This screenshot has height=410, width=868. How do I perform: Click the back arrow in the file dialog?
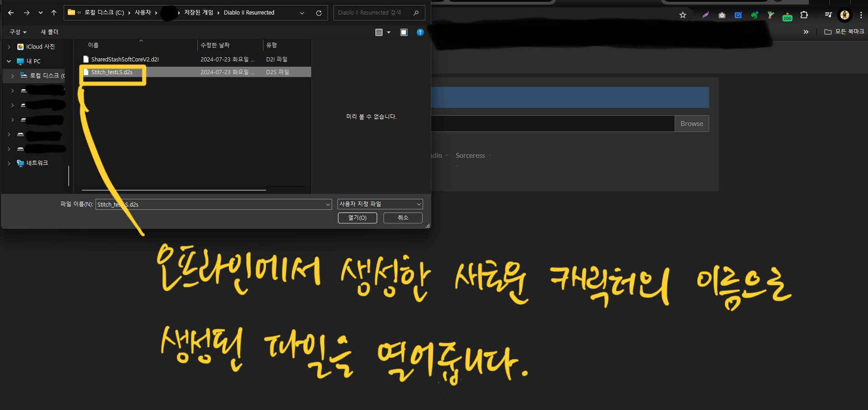[11, 12]
